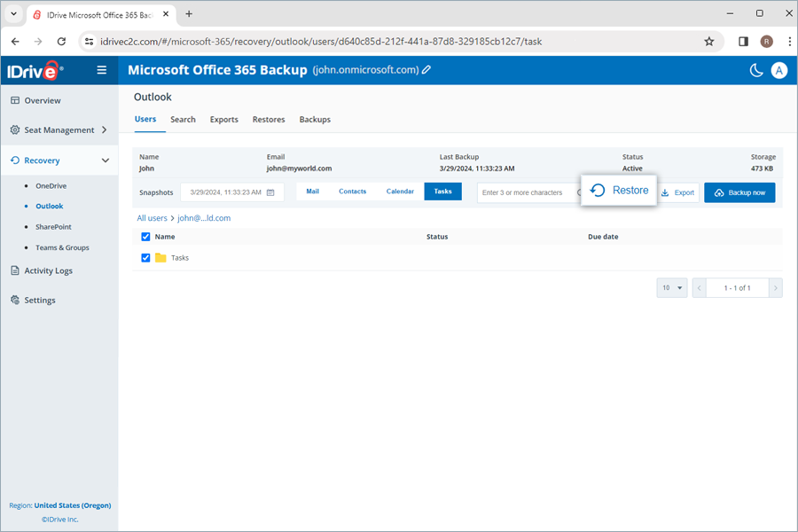
Task: Open the user account avatar icon
Action: [778, 70]
